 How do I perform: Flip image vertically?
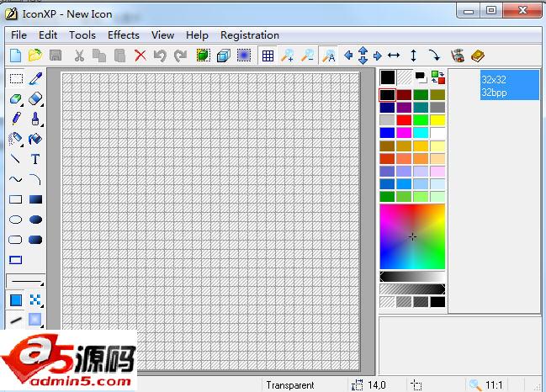(x=413, y=56)
